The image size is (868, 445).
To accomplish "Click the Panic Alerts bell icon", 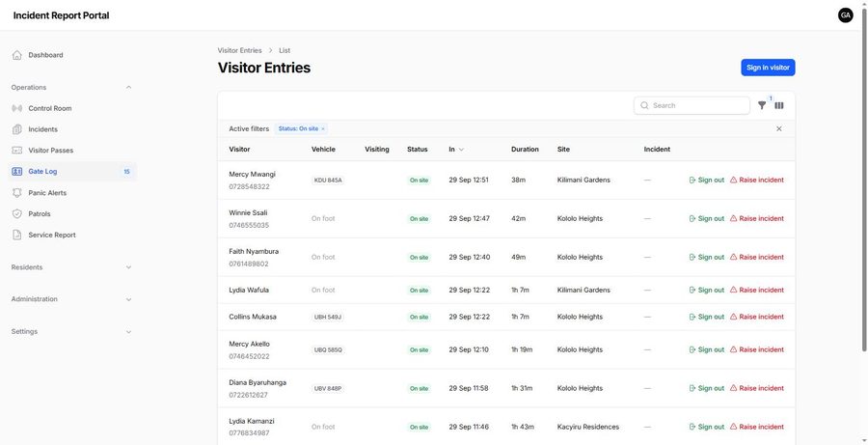I will pyautogui.click(x=17, y=193).
